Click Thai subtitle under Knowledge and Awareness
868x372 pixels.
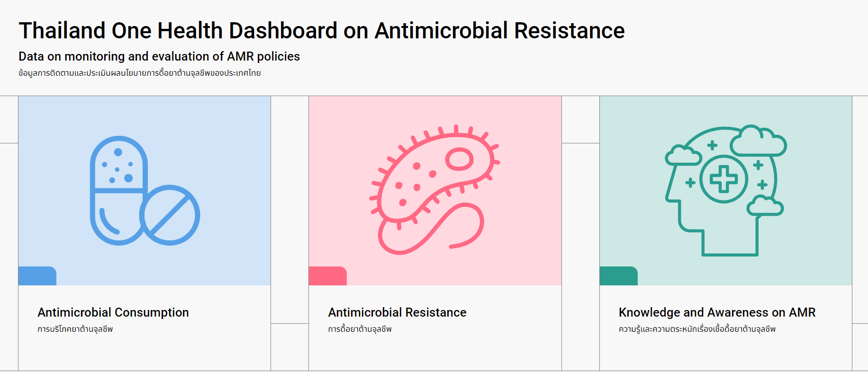[697, 329]
